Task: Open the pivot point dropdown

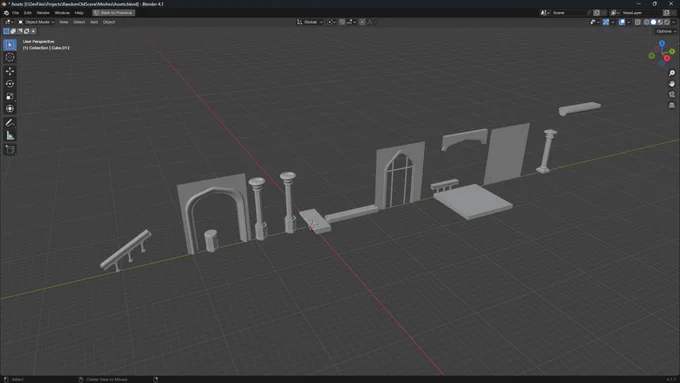Action: [x=331, y=22]
